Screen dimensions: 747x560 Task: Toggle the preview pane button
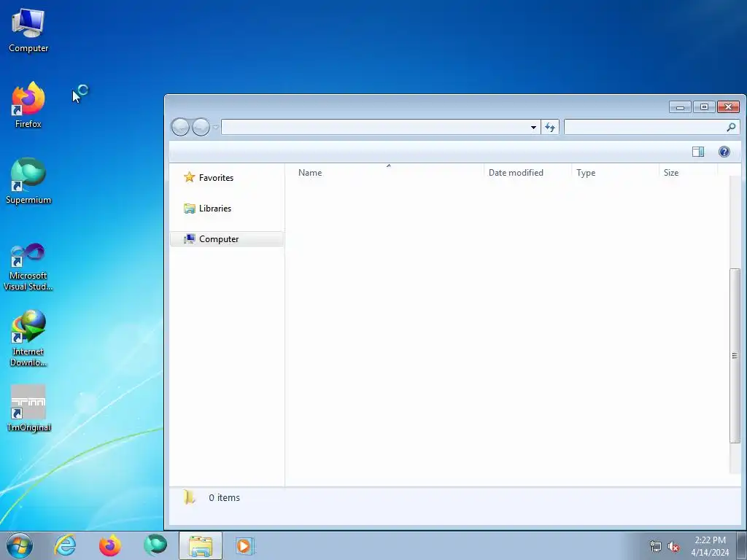pyautogui.click(x=698, y=152)
